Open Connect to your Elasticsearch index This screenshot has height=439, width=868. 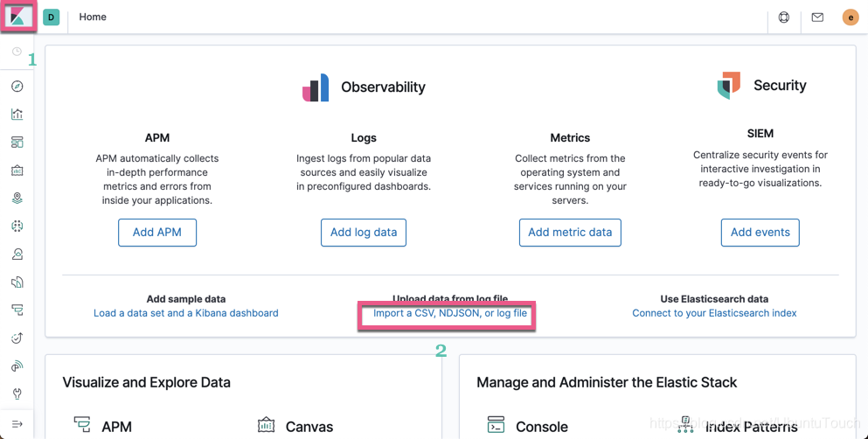(x=714, y=313)
